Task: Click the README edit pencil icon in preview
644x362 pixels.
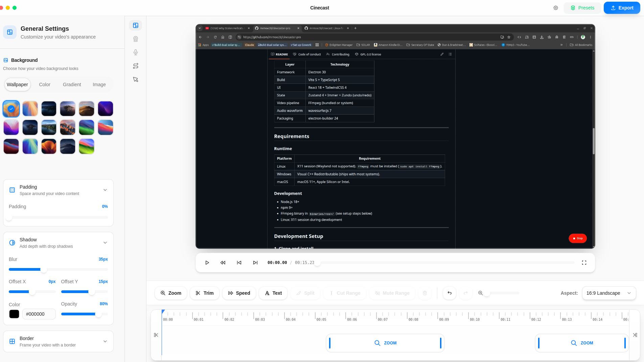Action: click(x=442, y=54)
